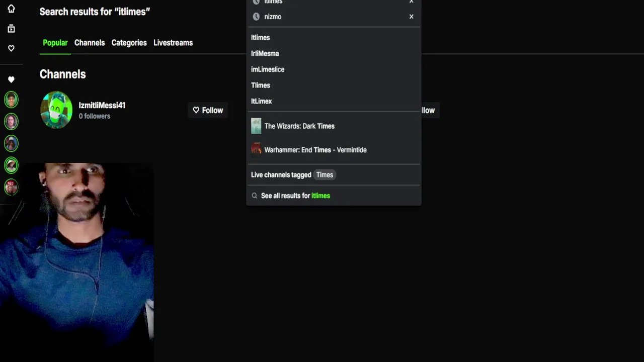Remove nizmo from recent searches

click(x=412, y=17)
